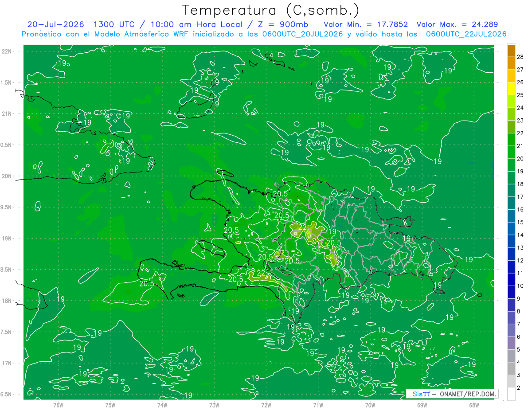
Task: Click the number 2 on the color scale
Action: pyautogui.click(x=519, y=388)
